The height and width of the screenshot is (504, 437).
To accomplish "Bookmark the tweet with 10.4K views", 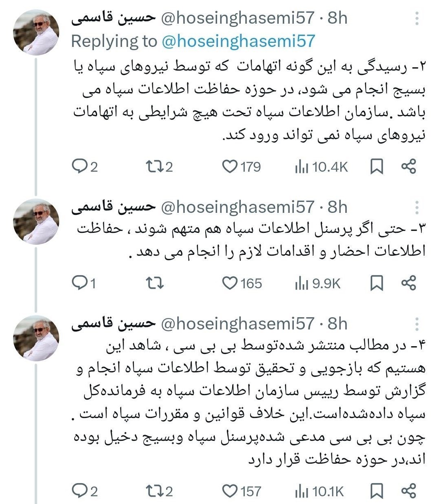I will click(377, 166).
